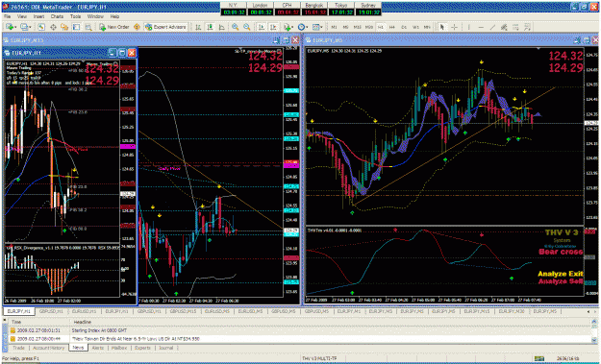Set timeframe to M1
The width and height of the screenshot is (601, 364).
(x=334, y=27)
